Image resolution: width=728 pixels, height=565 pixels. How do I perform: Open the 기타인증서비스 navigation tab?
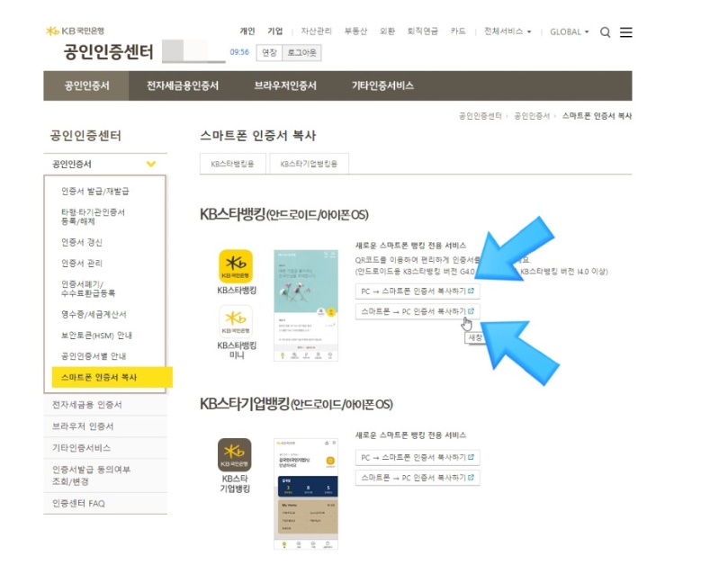(x=382, y=85)
